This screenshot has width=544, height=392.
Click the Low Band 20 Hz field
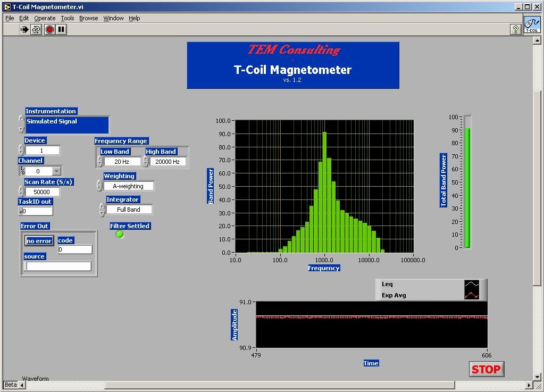122,162
